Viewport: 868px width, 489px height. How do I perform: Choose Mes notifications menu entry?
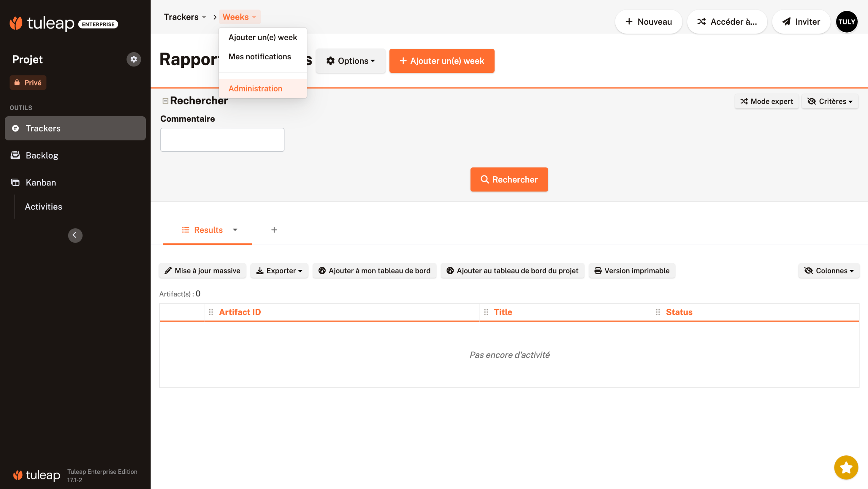260,57
